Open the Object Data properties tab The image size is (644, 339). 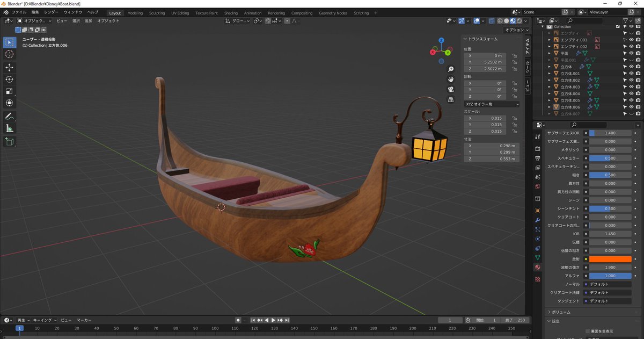(x=538, y=258)
